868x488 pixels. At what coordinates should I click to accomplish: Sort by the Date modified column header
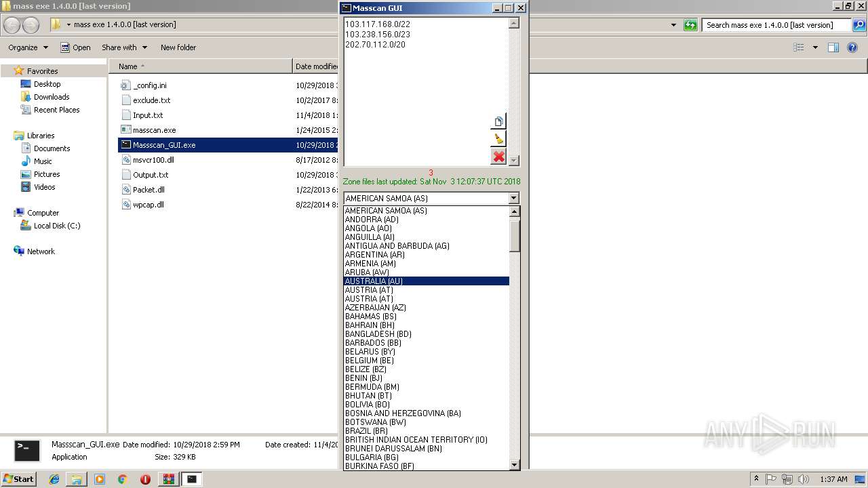317,66
